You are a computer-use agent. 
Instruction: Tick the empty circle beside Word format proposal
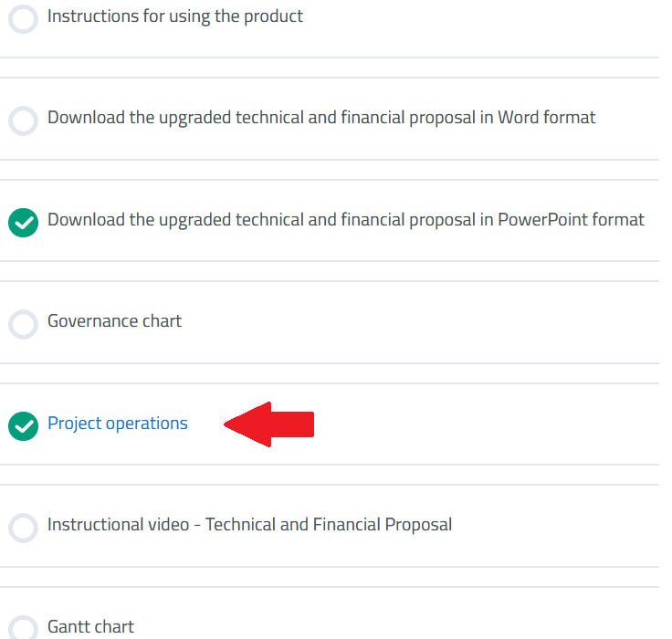[23, 120]
